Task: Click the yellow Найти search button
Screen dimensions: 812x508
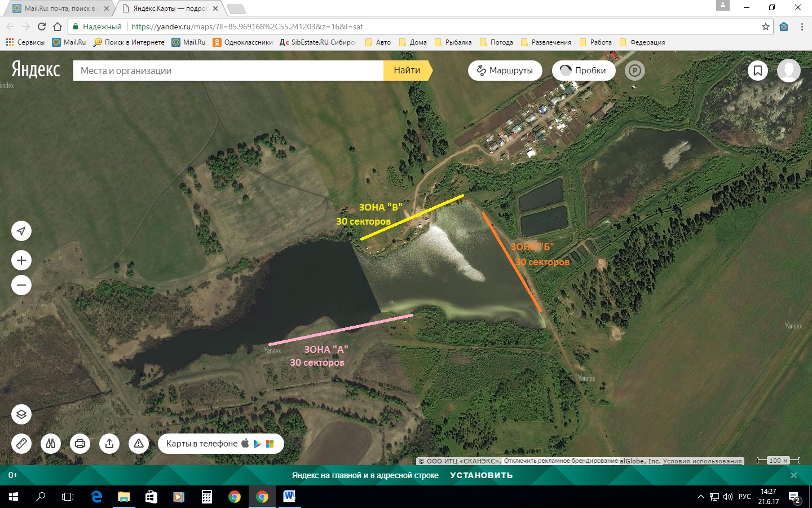Action: [x=408, y=71]
